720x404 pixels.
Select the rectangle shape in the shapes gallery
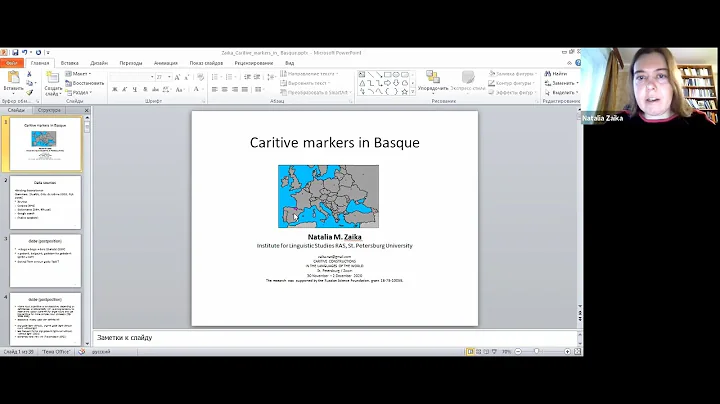click(x=388, y=74)
